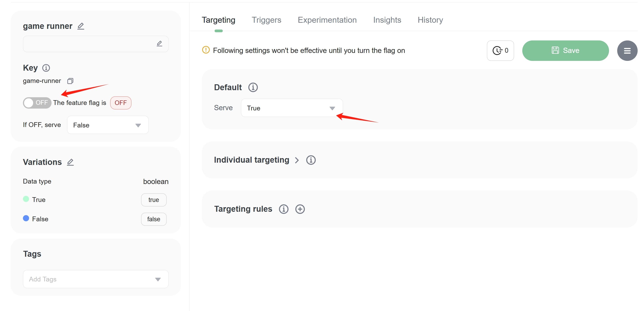
Task: Copy the game-runner key with the copy icon
Action: [x=70, y=81]
